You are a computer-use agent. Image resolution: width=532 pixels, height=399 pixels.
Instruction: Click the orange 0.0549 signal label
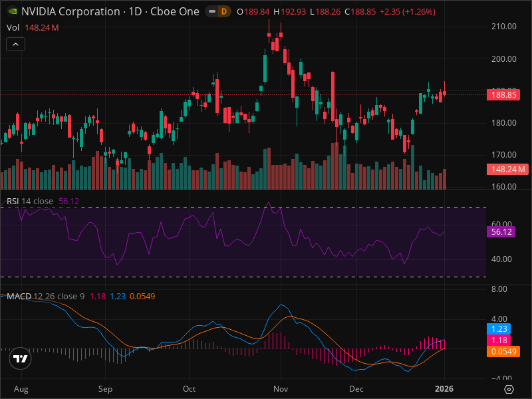[503, 351]
